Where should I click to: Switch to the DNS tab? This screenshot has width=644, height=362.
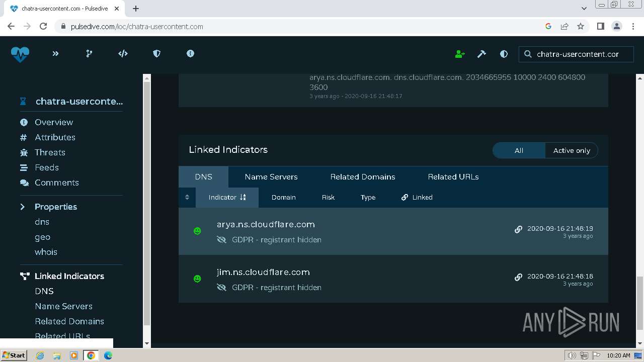pyautogui.click(x=203, y=177)
